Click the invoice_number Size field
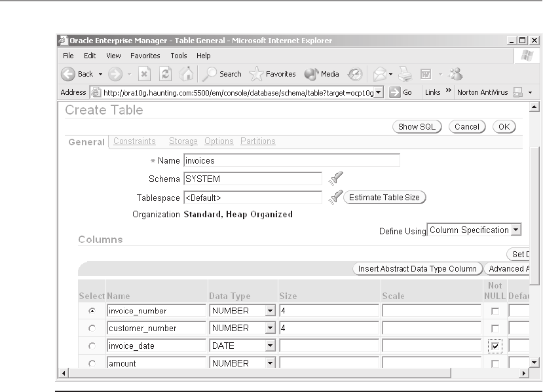This screenshot has height=392, width=543. tap(329, 311)
